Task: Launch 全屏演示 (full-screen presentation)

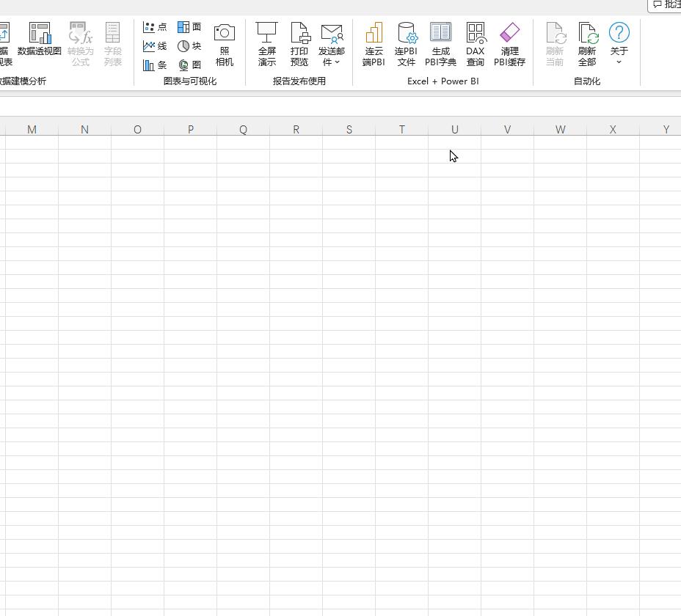Action: tap(266, 43)
